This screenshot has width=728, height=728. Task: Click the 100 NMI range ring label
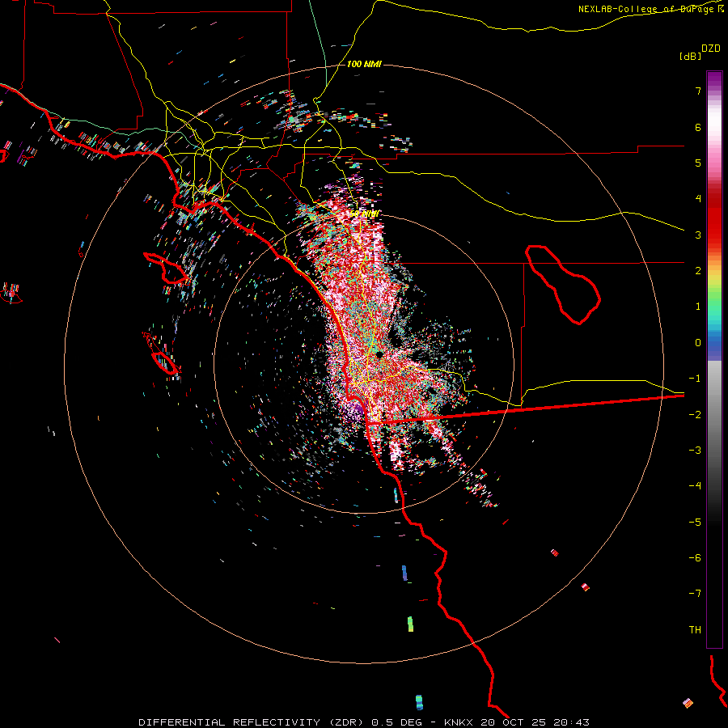coord(364,64)
